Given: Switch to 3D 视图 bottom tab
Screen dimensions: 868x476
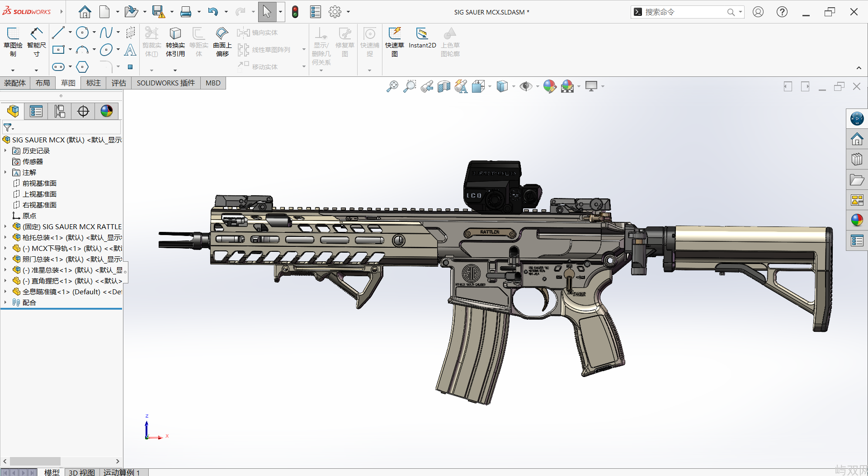Looking at the screenshot, I should pos(81,472).
